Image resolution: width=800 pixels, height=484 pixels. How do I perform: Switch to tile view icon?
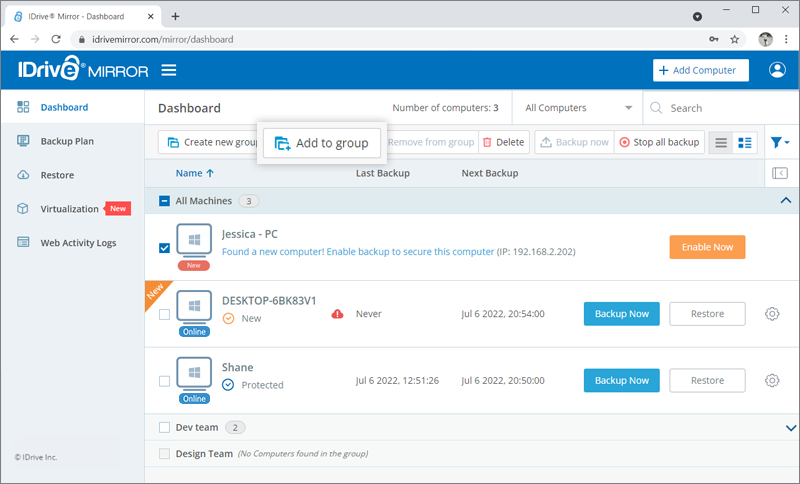[x=745, y=142]
